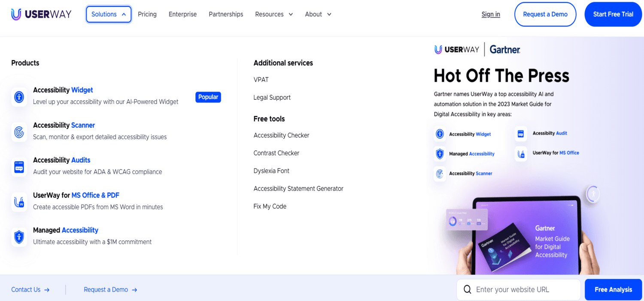The image size is (644, 301).
Task: Open the Dyslexia Font tool
Action: coord(271,171)
